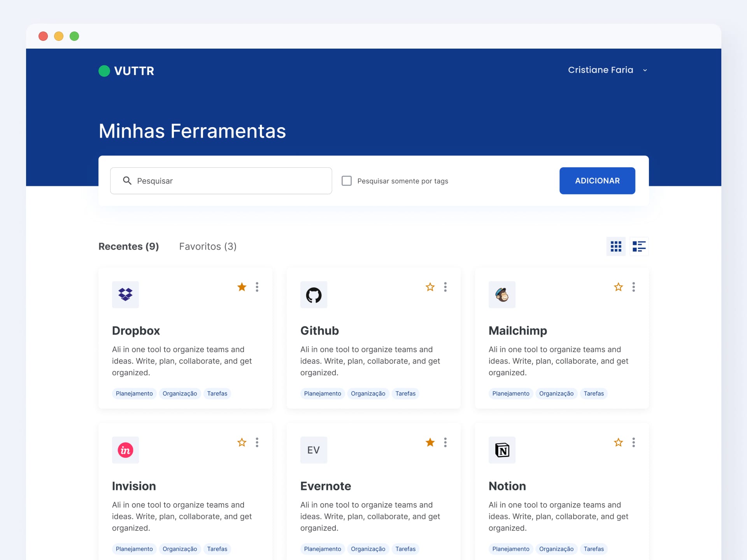Screen dimensions: 747x560
Task: Favorite the Invision card star
Action: [x=242, y=442]
